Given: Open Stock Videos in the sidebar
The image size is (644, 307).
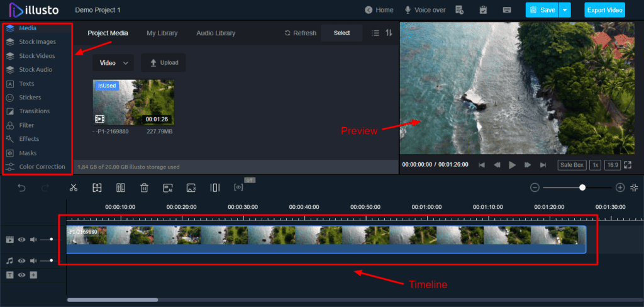Looking at the screenshot, I should pyautogui.click(x=37, y=56).
